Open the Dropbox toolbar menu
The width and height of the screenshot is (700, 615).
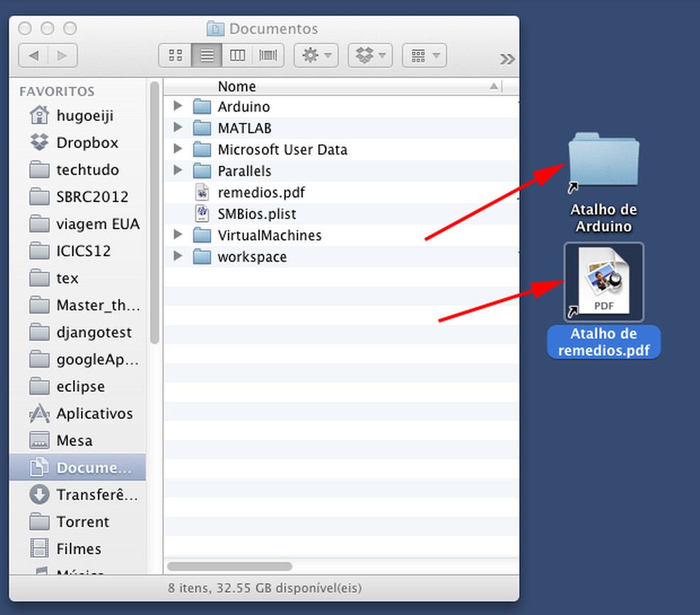click(x=370, y=55)
